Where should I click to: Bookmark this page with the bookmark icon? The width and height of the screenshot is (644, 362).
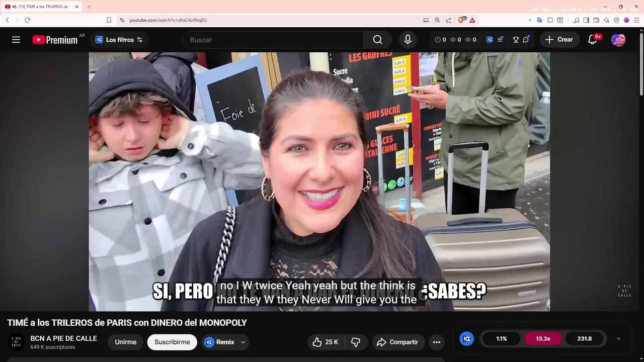(109, 20)
